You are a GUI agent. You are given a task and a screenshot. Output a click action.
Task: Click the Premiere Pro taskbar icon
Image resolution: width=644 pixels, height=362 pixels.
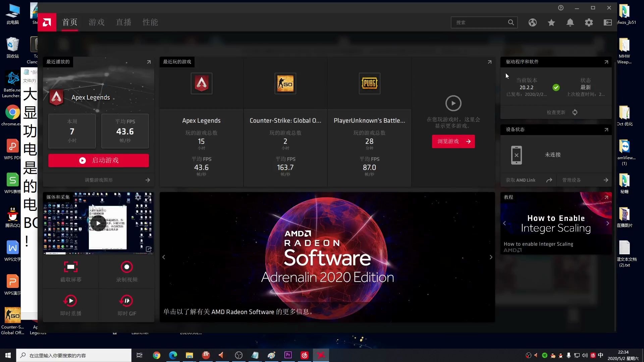pos(288,355)
